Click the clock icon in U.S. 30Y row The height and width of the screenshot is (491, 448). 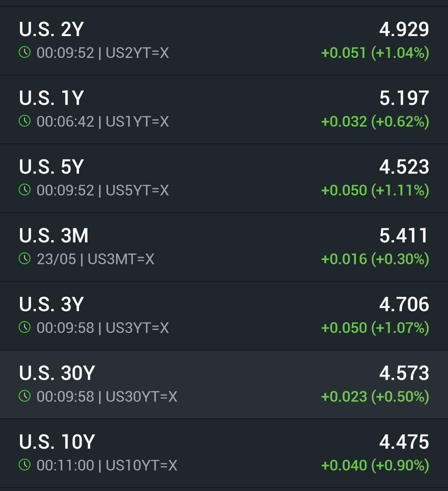pos(25,396)
